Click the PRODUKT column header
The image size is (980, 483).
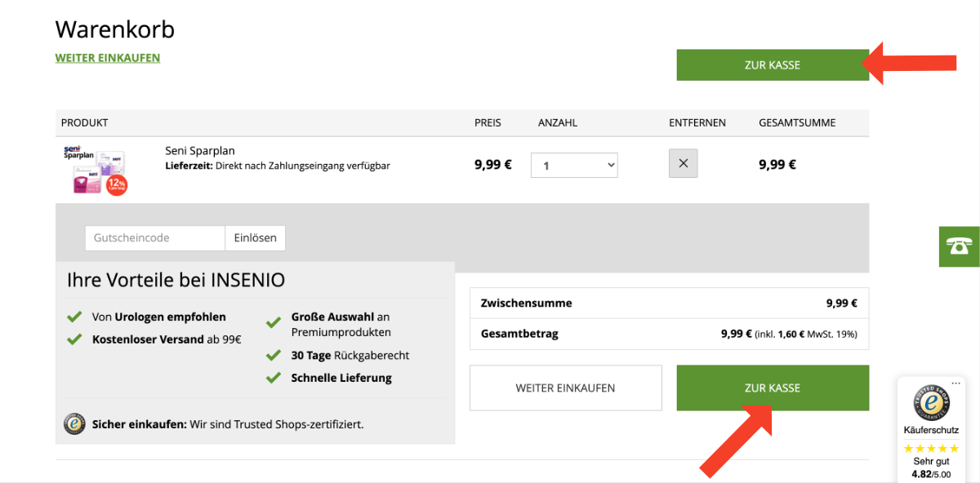click(x=85, y=123)
